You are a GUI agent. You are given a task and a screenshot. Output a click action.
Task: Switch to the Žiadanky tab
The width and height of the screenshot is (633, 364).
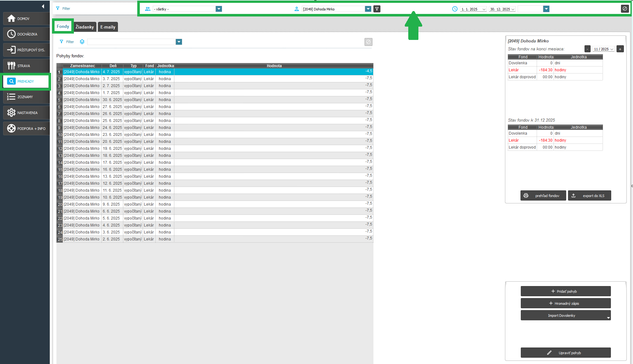point(85,27)
